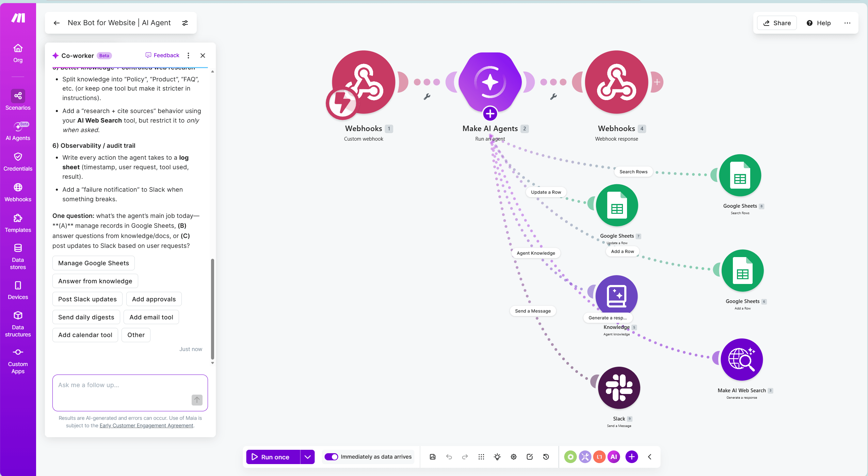Select the Slack Send a Message module
Screen dimensions: 868x476
pos(619,388)
